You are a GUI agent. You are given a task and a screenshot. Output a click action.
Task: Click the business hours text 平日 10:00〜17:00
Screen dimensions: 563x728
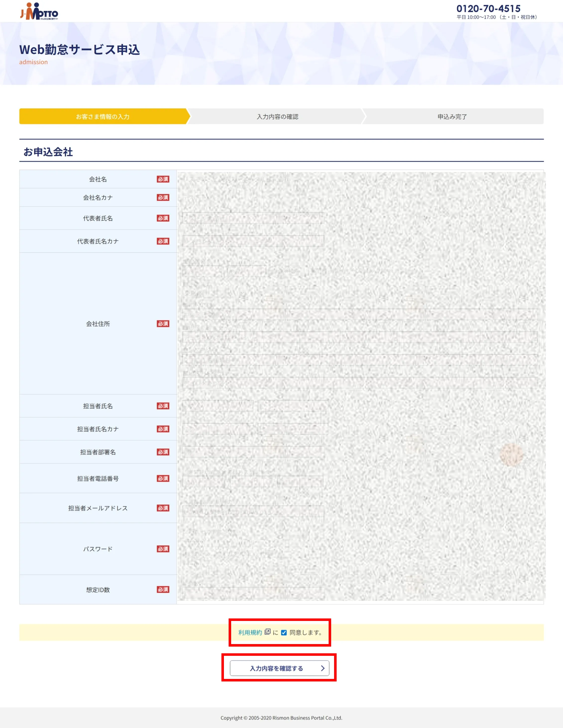(476, 17)
